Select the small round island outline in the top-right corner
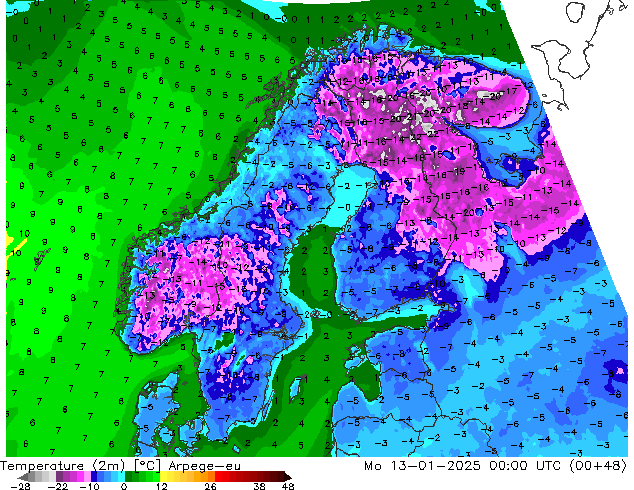The width and height of the screenshot is (634, 490). pyautogui.click(x=575, y=12)
